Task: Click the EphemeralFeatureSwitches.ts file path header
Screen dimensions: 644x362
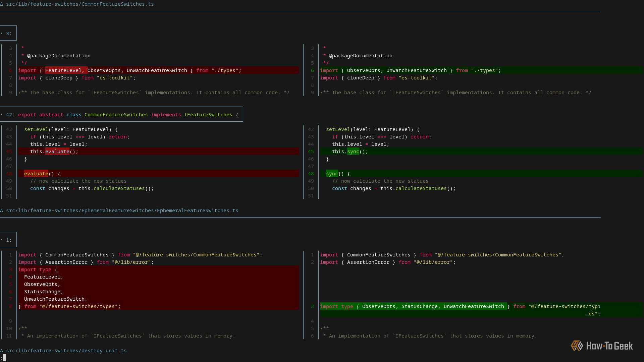Action: [122, 210]
